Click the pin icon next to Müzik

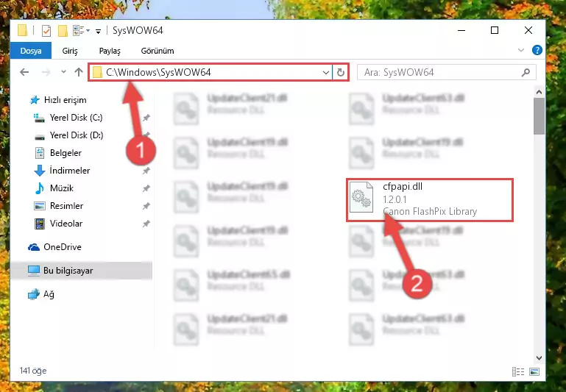tap(146, 188)
